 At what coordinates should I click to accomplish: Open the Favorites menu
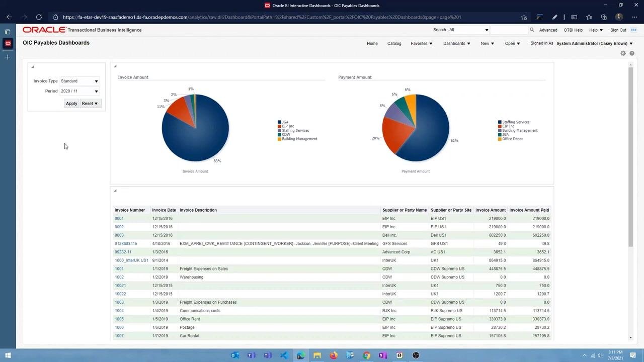pyautogui.click(x=422, y=44)
